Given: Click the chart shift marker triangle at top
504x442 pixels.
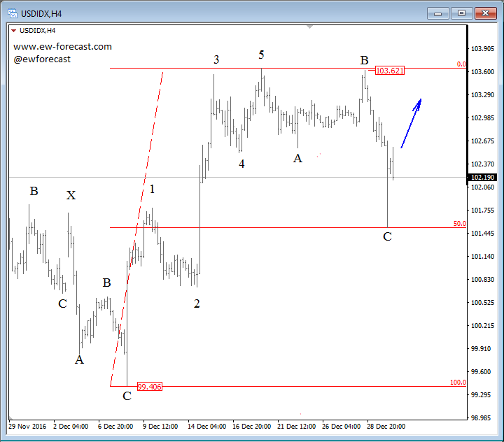Looking at the screenshot, I should click(309, 27).
